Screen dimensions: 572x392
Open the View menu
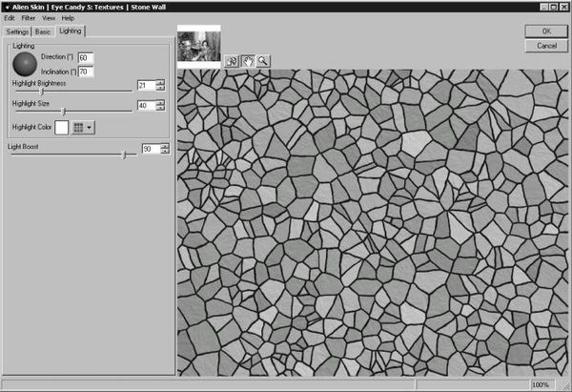click(x=49, y=18)
